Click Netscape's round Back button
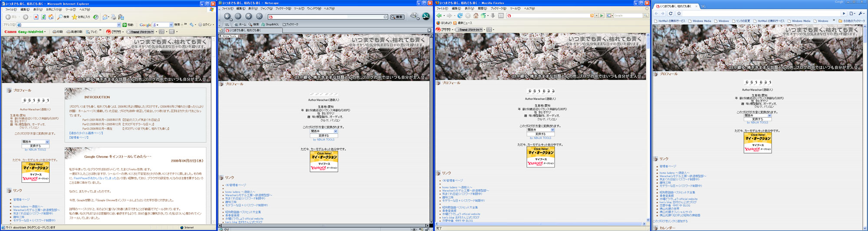This screenshot has width=868, height=231. [x=227, y=16]
